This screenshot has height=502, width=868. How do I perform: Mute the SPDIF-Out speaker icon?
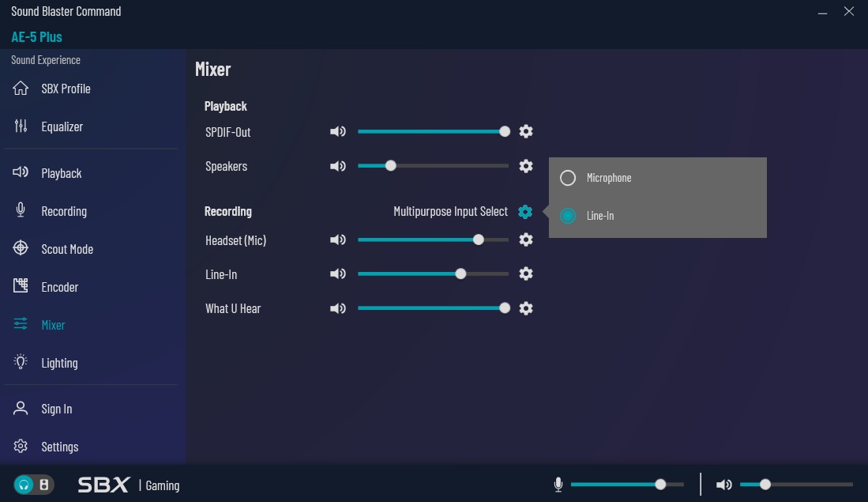[x=338, y=132]
